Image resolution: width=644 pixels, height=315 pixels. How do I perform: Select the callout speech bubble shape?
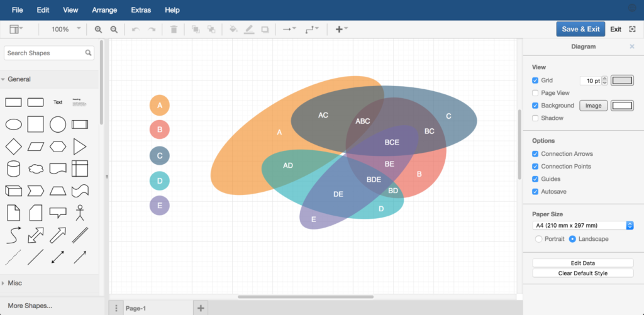57,213
